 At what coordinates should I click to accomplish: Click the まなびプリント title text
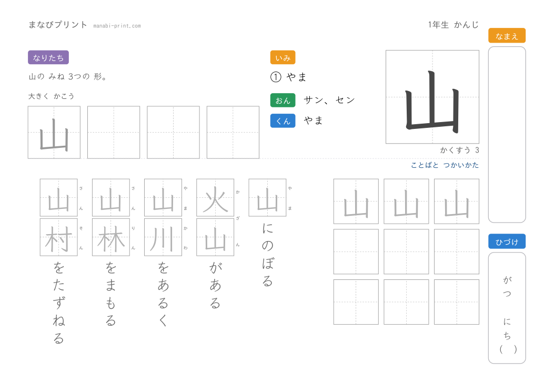click(57, 25)
